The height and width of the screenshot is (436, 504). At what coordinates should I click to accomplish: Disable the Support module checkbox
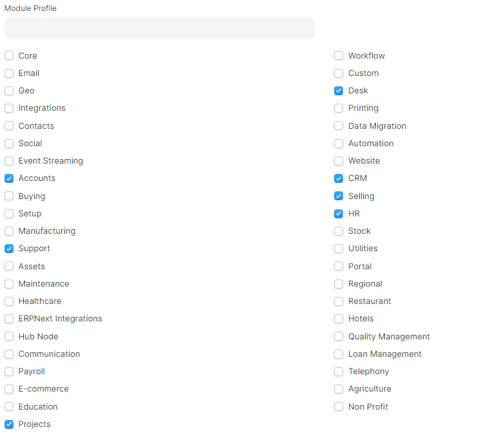[x=9, y=249]
